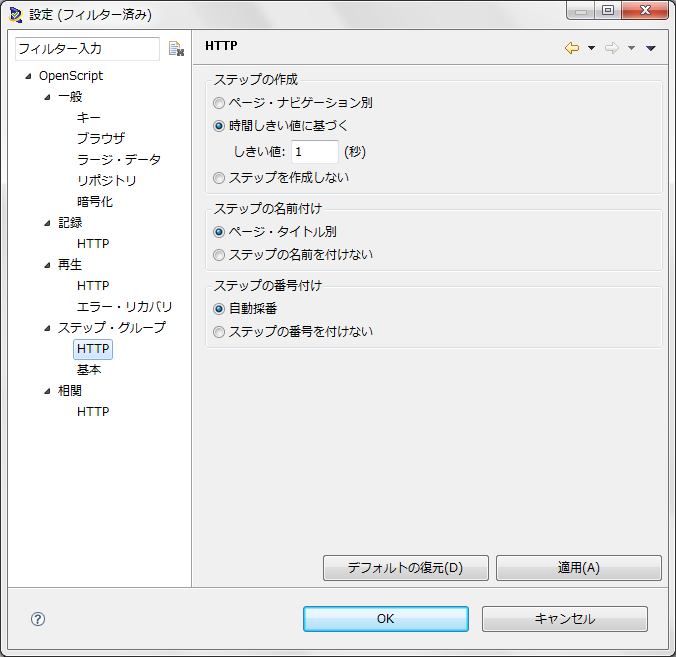676x657 pixels.
Task: Open the preference page view menu arrow
Action: click(651, 48)
